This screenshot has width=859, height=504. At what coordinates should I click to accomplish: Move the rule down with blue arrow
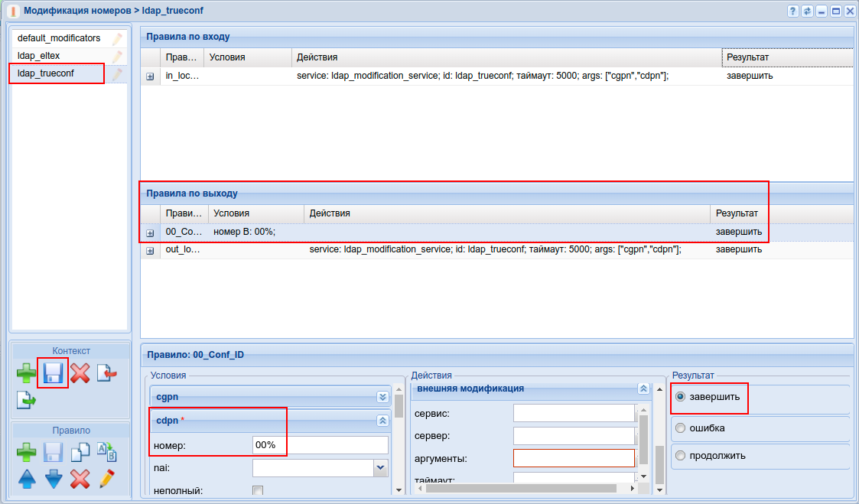tap(54, 479)
